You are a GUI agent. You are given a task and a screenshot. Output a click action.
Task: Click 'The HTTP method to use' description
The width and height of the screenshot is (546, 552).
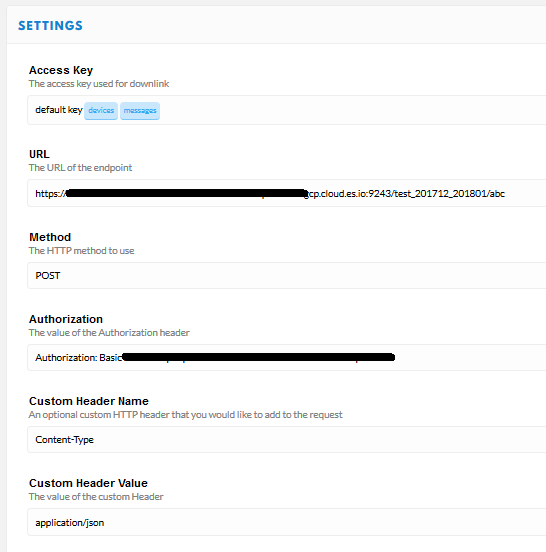click(x=81, y=251)
